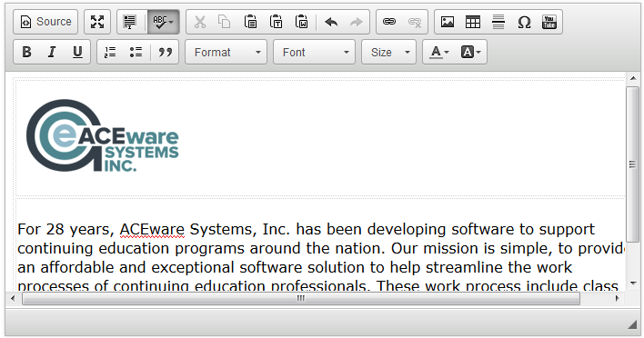The width and height of the screenshot is (644, 338).
Task: Click the Maximize editor icon
Action: [97, 22]
